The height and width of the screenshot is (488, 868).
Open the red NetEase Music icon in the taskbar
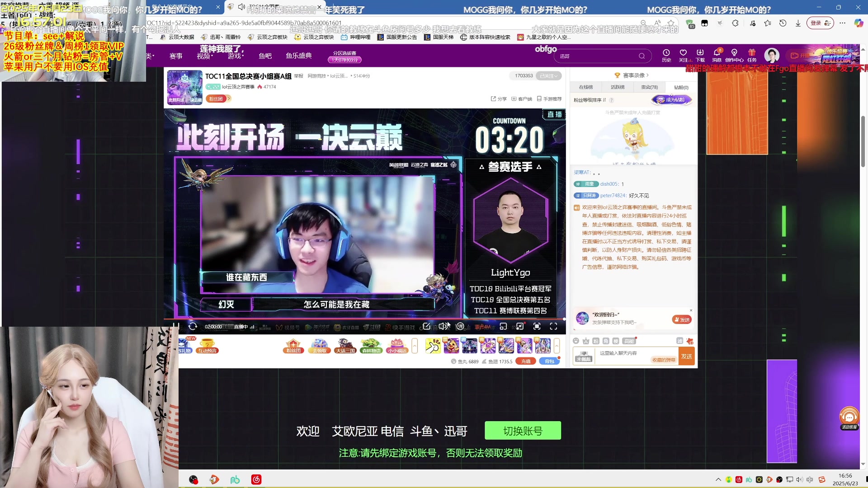coord(256,479)
